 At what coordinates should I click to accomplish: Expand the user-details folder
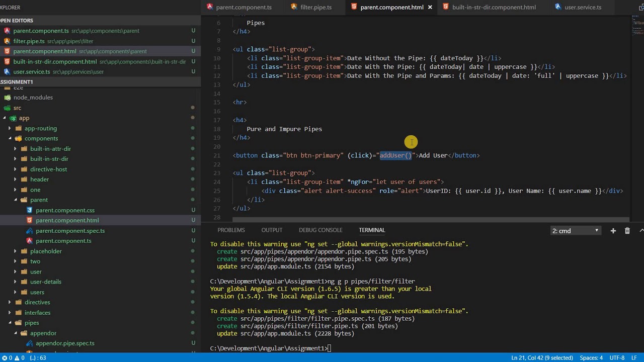click(15, 282)
